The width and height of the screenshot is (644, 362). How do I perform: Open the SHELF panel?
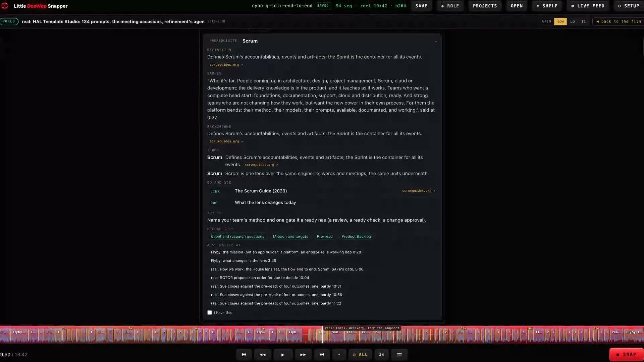[x=547, y=6]
